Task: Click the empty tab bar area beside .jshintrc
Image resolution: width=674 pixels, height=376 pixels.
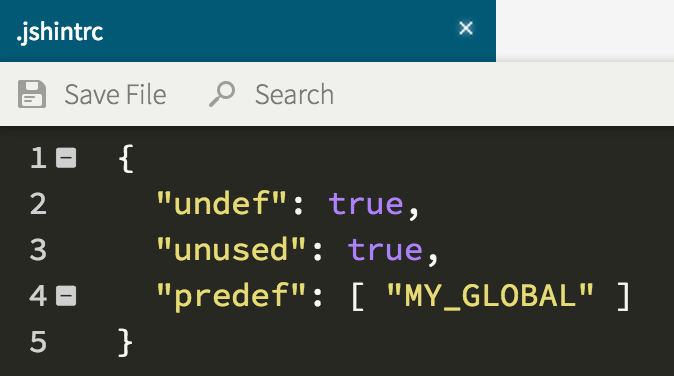Action: (585, 31)
